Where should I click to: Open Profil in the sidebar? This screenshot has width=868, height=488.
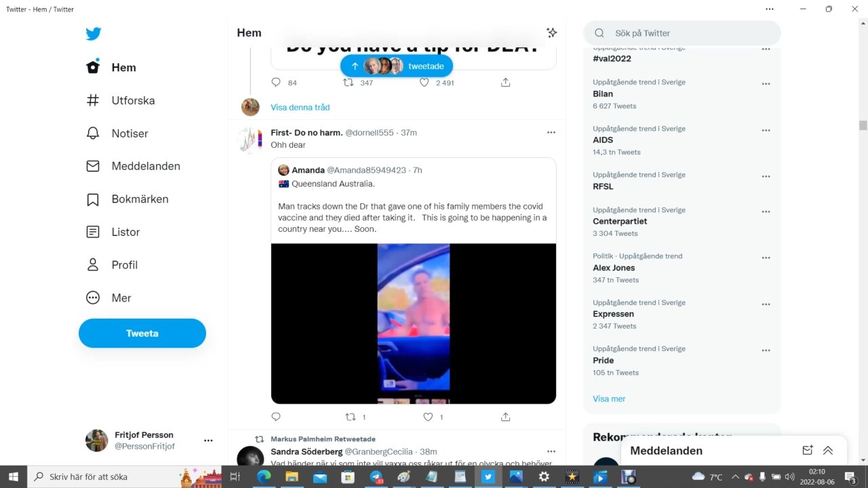point(113,265)
